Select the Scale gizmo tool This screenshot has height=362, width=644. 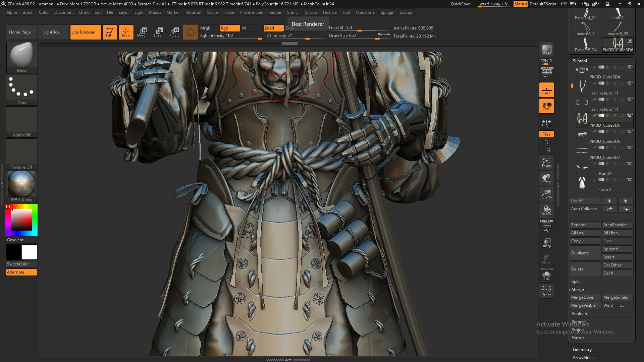pyautogui.click(x=157, y=32)
